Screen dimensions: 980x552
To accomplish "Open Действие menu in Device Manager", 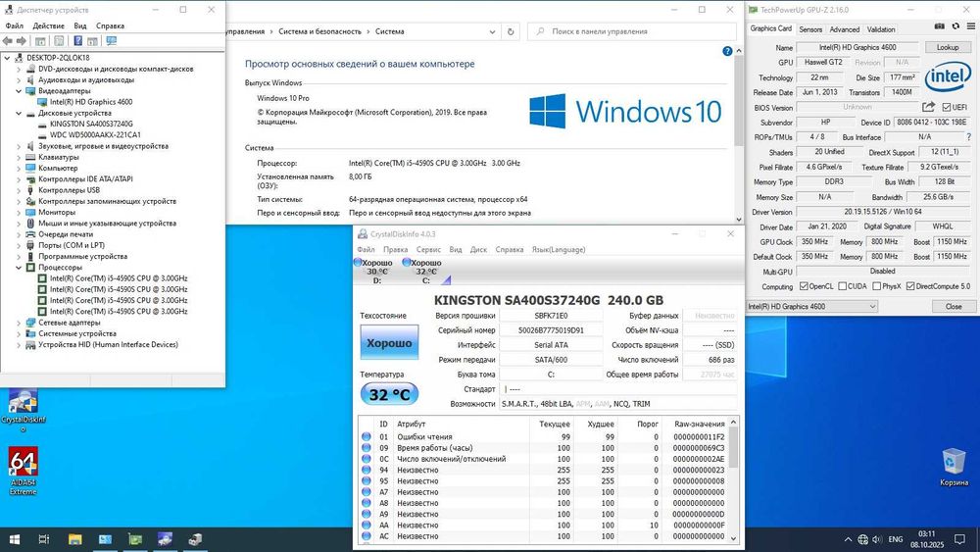I will pyautogui.click(x=48, y=25).
